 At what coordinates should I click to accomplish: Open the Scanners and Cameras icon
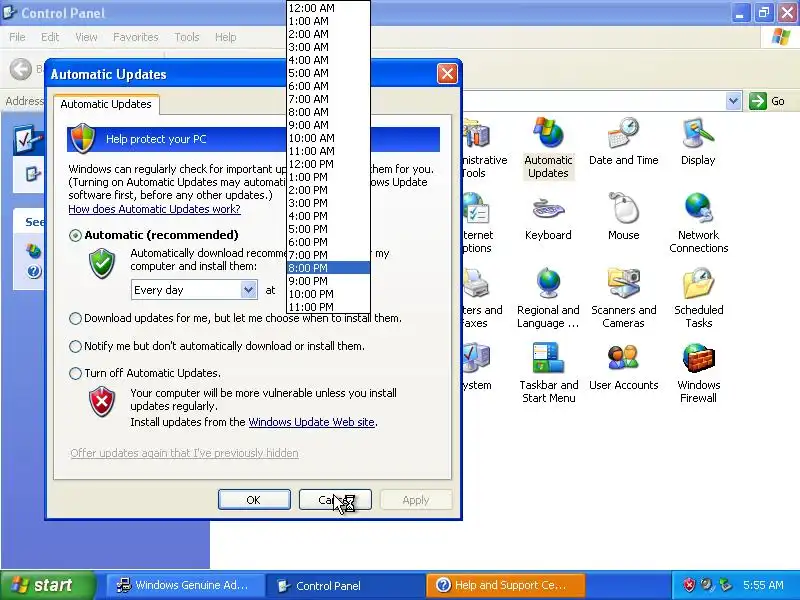623,297
